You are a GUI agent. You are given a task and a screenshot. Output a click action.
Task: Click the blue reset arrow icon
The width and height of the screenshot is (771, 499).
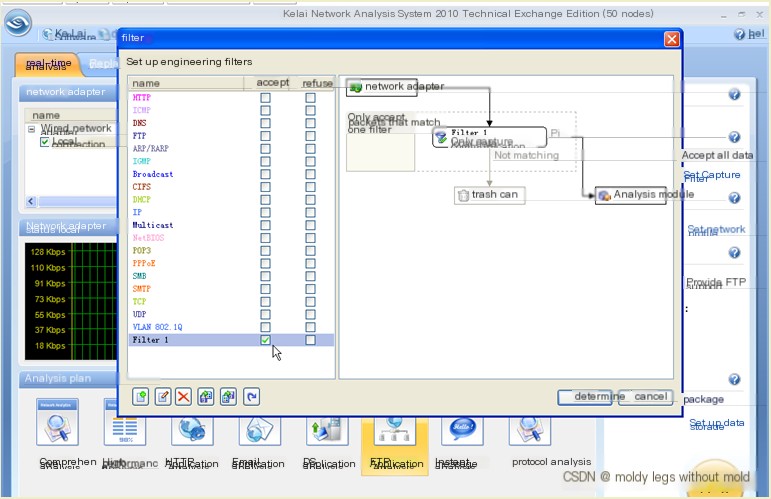click(x=251, y=396)
